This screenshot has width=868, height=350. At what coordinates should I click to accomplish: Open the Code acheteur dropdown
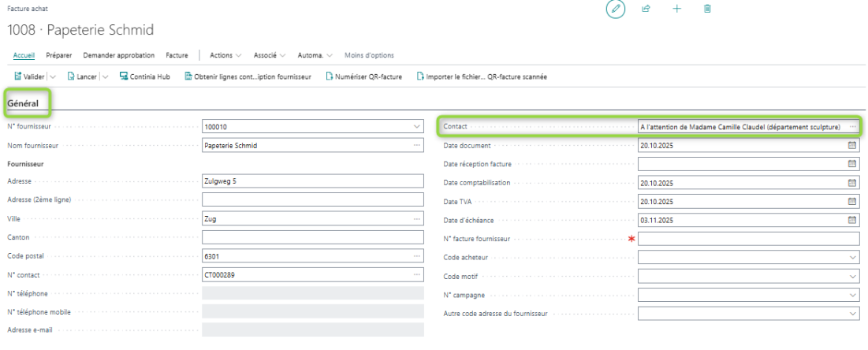click(x=852, y=258)
